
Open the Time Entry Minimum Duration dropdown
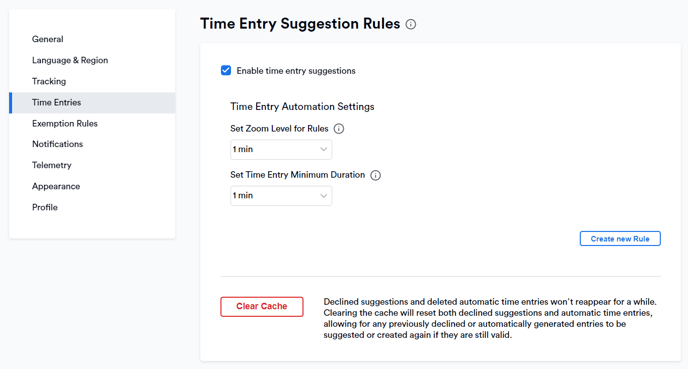pyautogui.click(x=281, y=196)
